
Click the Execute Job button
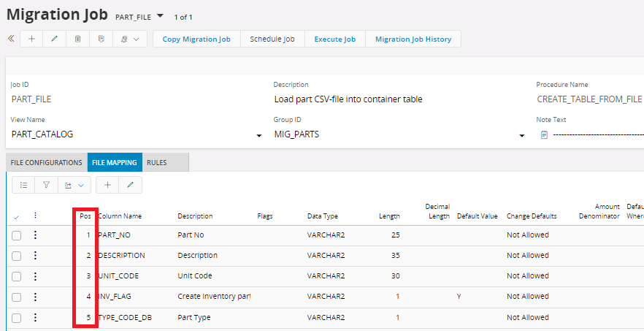click(334, 39)
